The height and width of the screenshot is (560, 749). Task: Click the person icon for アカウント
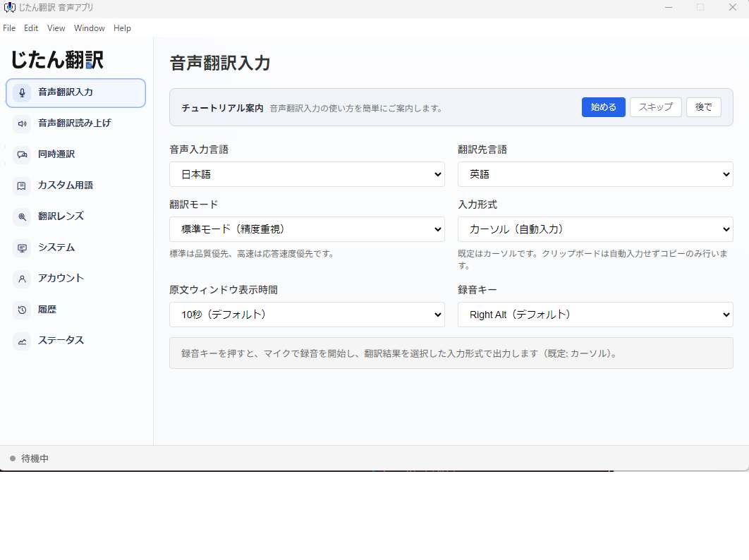click(22, 279)
